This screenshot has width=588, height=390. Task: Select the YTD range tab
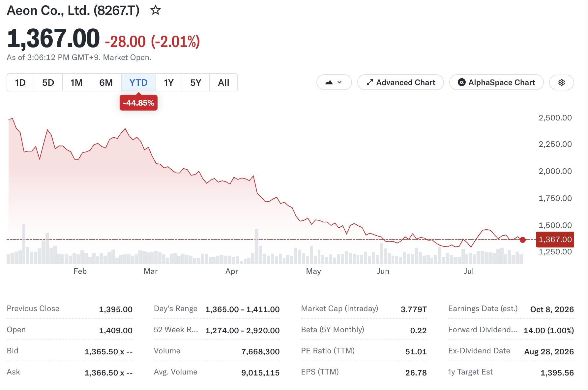pyautogui.click(x=138, y=82)
